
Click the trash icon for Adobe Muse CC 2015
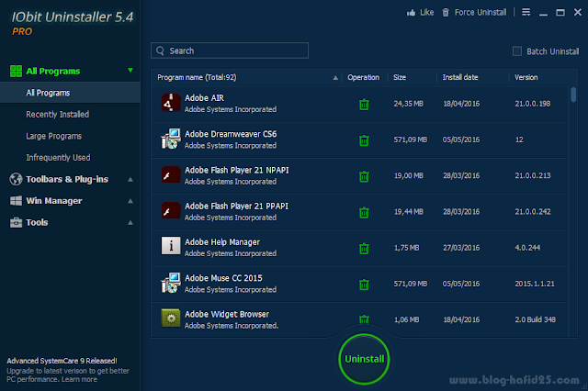point(364,285)
